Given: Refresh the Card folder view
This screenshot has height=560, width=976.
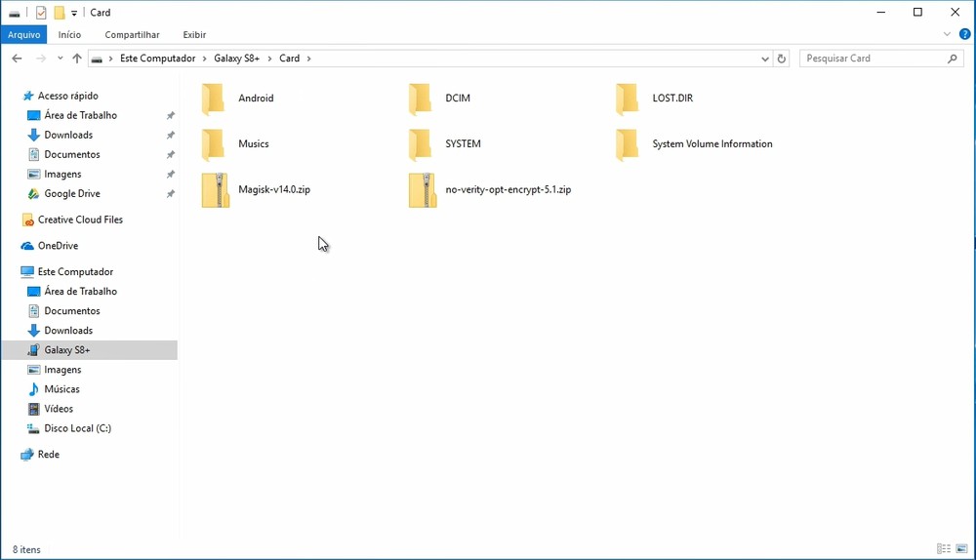Looking at the screenshot, I should 782,59.
